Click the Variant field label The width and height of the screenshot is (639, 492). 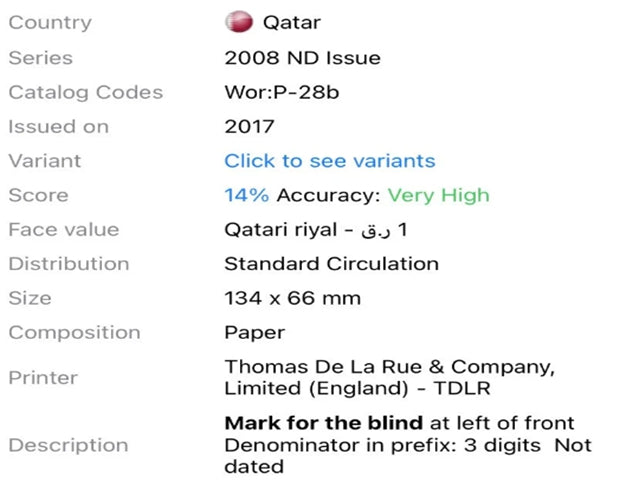point(45,161)
